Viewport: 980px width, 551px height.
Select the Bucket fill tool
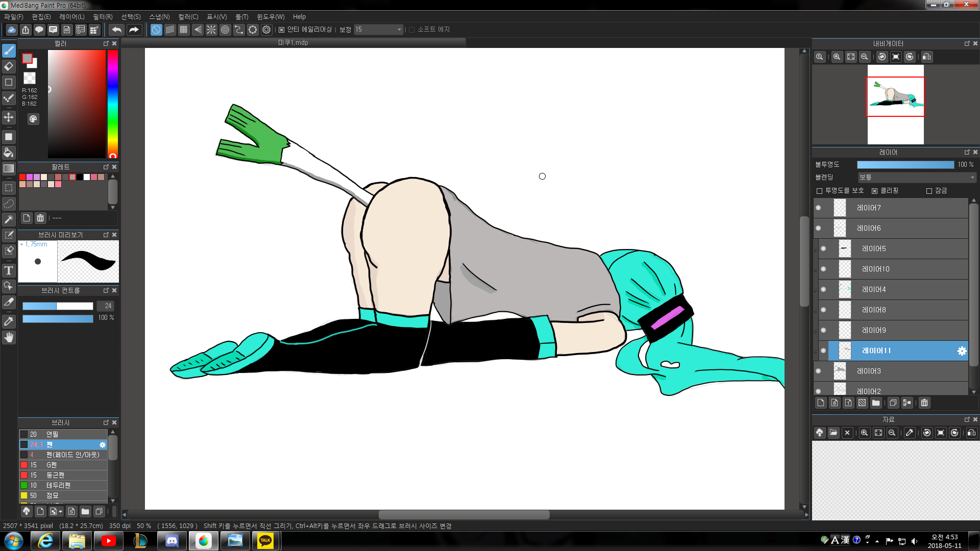[9, 153]
